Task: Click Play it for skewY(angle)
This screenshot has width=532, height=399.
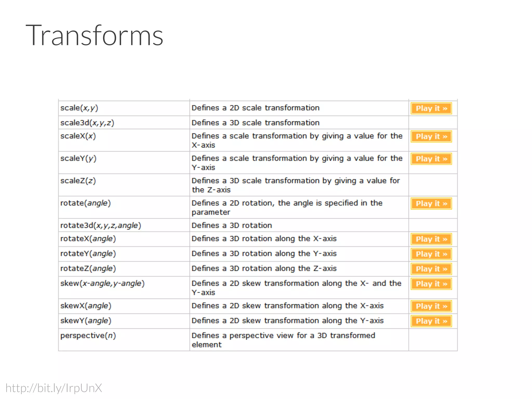Action: 431,321
